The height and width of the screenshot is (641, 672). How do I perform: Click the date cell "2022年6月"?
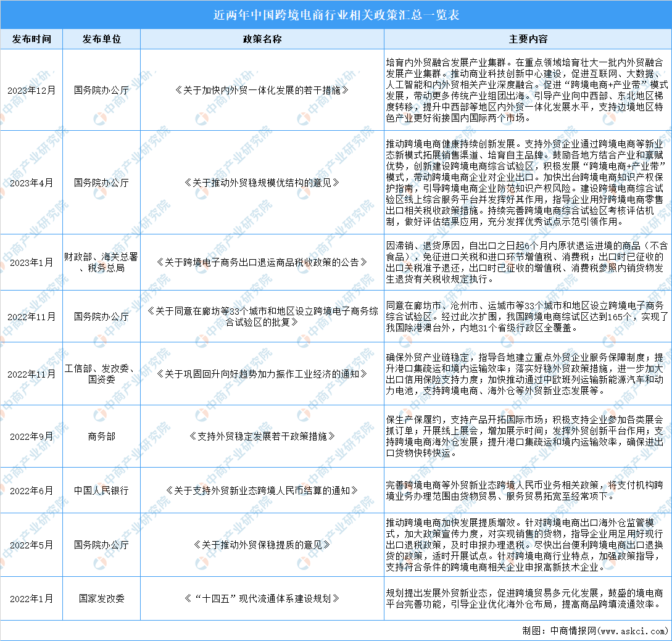coord(31,490)
